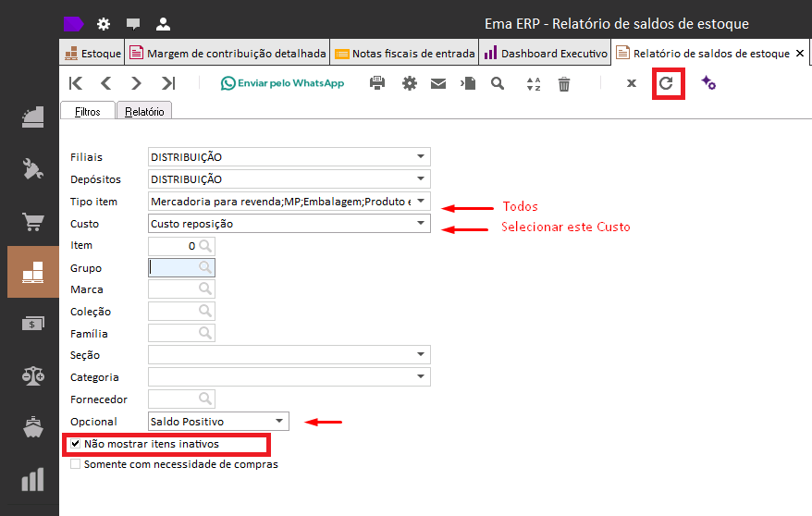Click the refresh report icon

pos(666,83)
